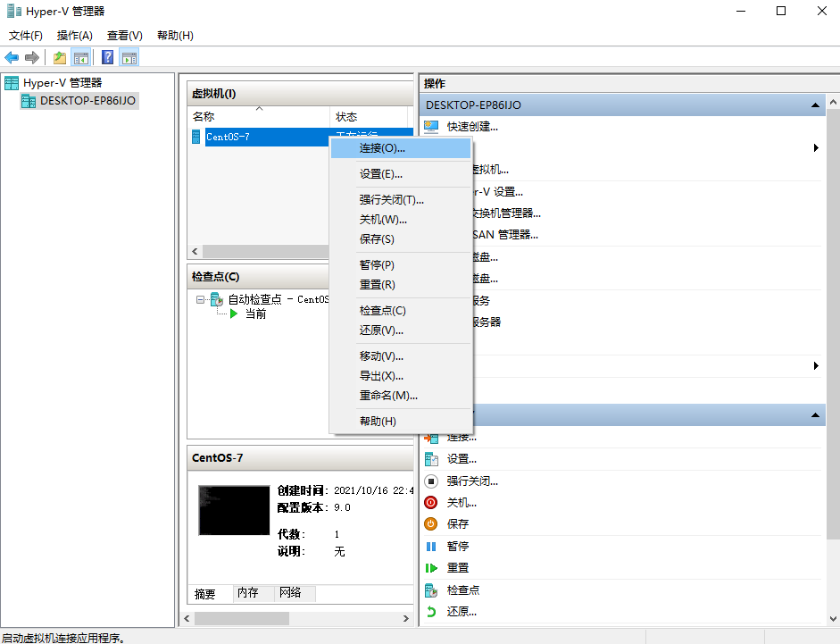Open the 操作(A) menu

[74, 36]
